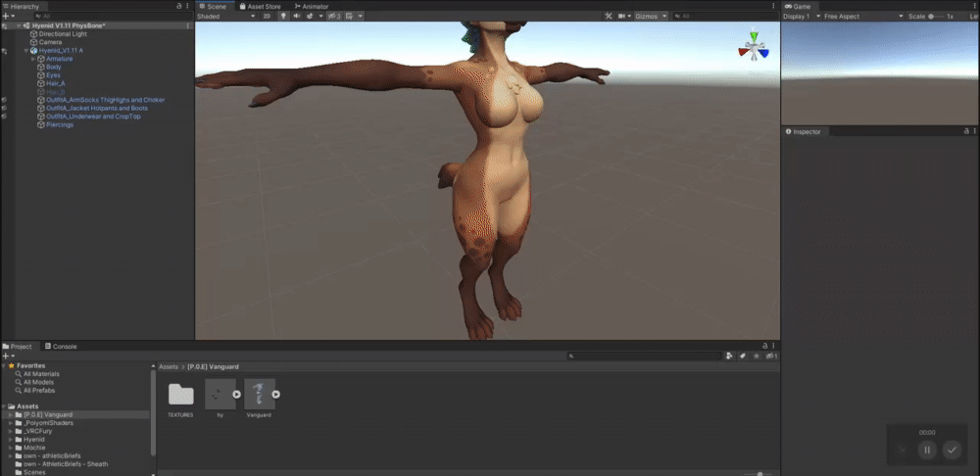The height and width of the screenshot is (476, 980).
Task: Open search by label tag icon in Project
Action: tap(743, 357)
